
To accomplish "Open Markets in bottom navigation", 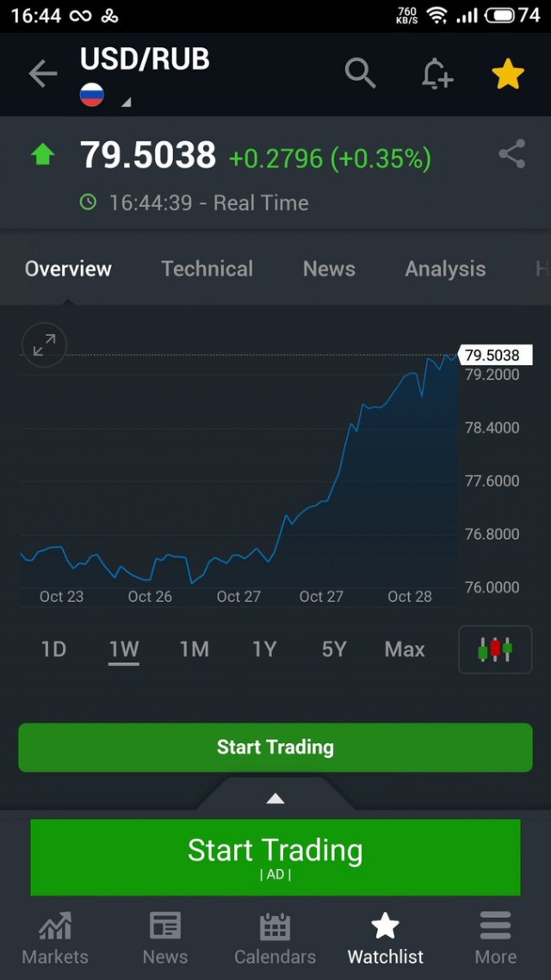I will coord(55,938).
